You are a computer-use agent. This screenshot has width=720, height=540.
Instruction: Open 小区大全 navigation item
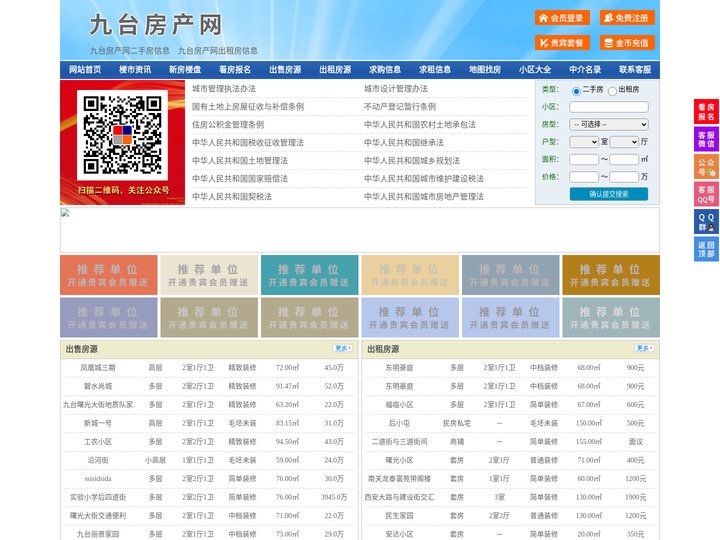pos(535,70)
